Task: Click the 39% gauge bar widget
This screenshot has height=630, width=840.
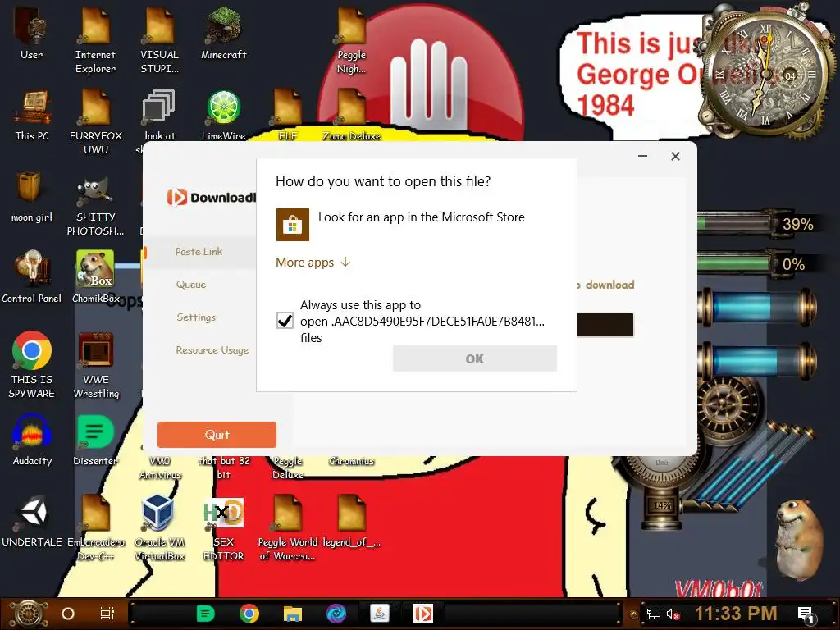Action: pos(757,224)
